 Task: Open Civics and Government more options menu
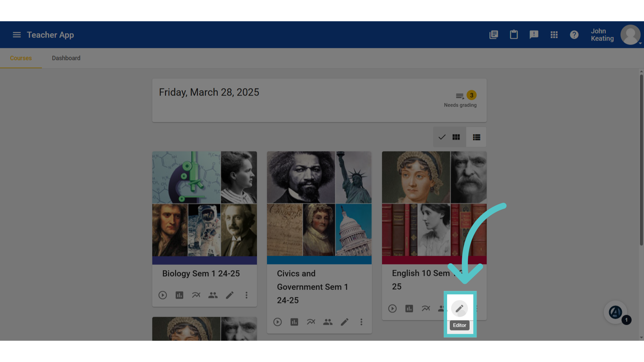(x=361, y=322)
